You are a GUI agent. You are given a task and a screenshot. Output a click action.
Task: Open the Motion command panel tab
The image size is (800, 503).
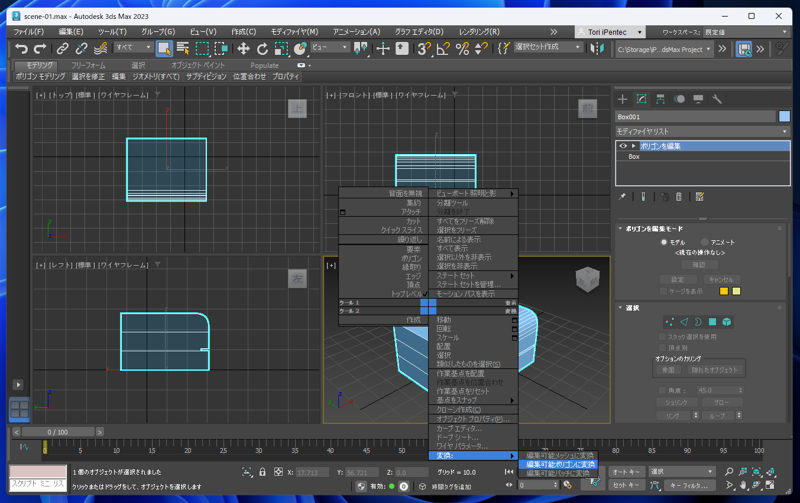tap(679, 99)
